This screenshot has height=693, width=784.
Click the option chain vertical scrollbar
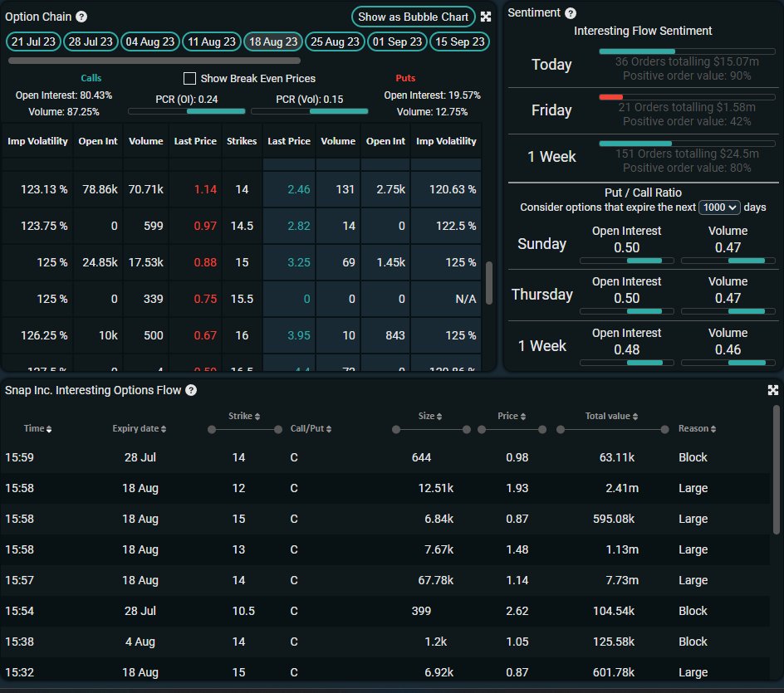point(489,283)
